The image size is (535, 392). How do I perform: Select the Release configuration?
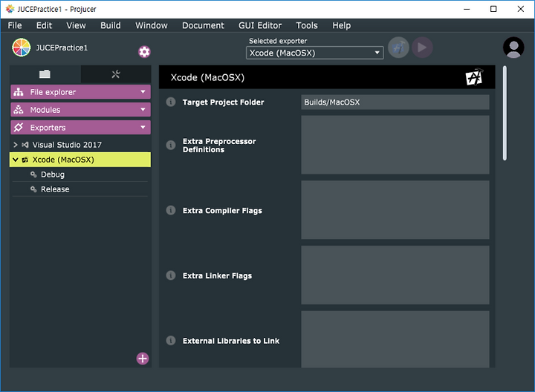[x=80, y=189]
